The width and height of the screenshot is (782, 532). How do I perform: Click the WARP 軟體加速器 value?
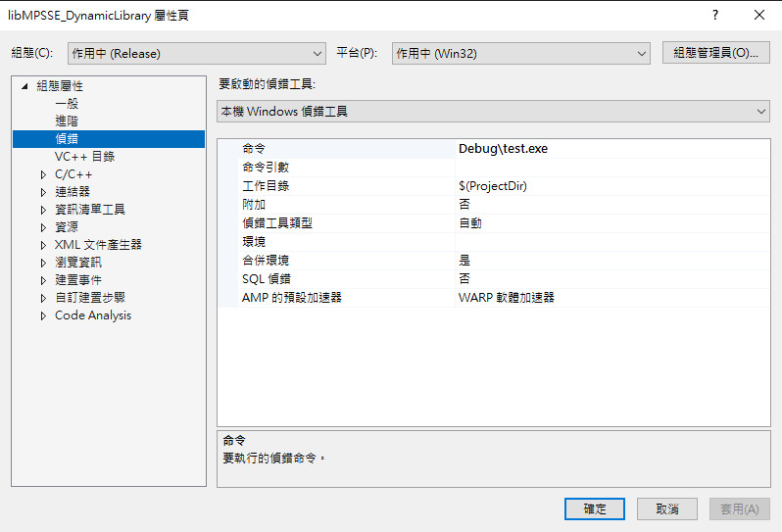tap(507, 298)
